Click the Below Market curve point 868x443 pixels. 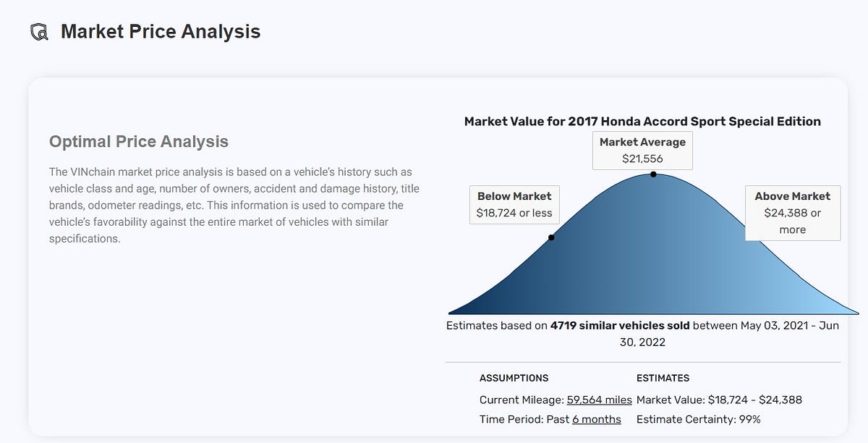coord(551,237)
